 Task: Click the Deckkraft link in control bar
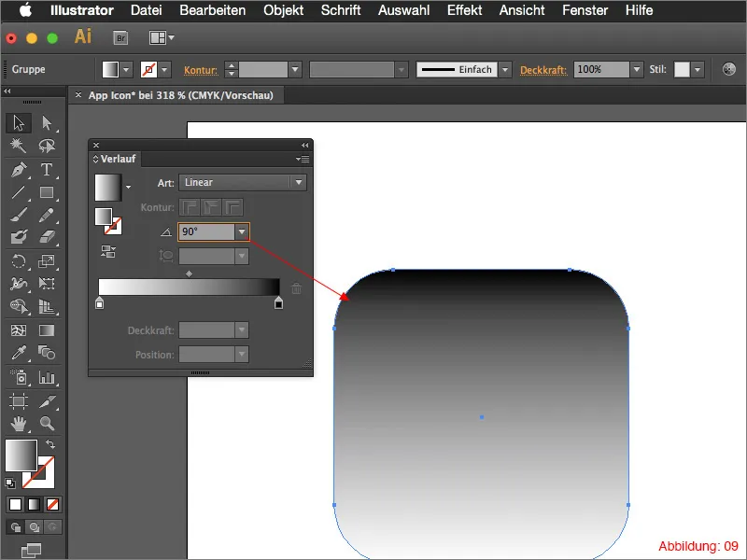point(543,71)
